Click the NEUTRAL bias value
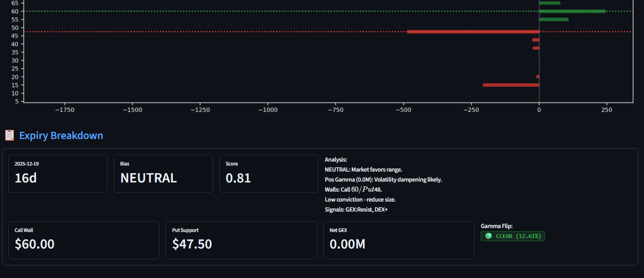The width and height of the screenshot is (644, 278). point(149,178)
